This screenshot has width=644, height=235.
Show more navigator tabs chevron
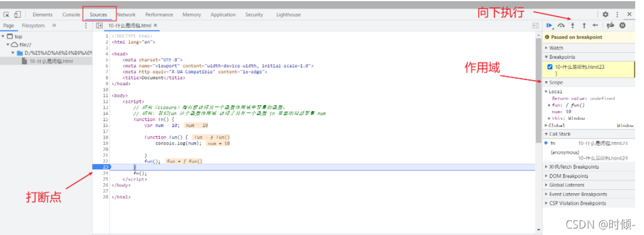pos(54,25)
